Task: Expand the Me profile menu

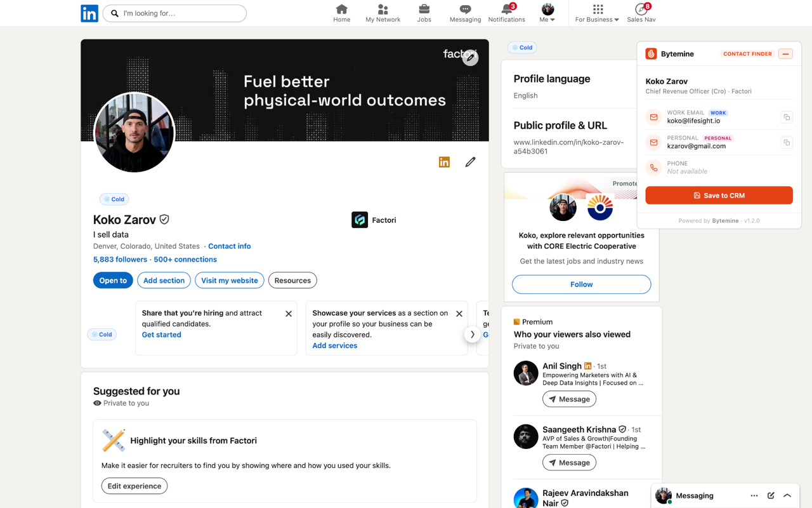Action: tap(547, 13)
